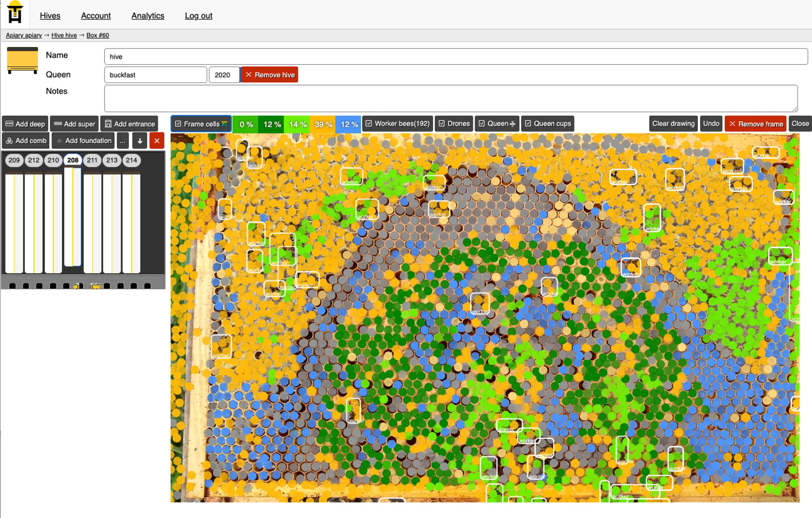
Task: Click the download/export arrow icon
Action: [x=140, y=140]
